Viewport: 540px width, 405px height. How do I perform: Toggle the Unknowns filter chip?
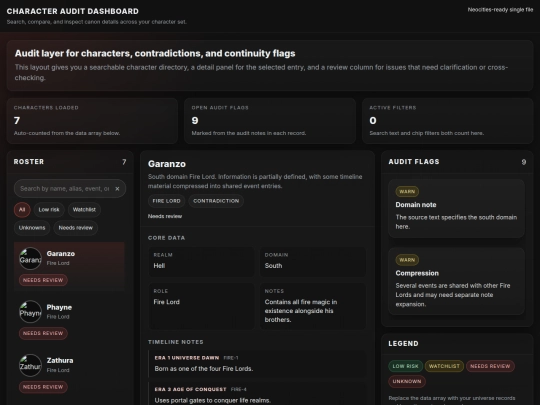pyautogui.click(x=32, y=228)
